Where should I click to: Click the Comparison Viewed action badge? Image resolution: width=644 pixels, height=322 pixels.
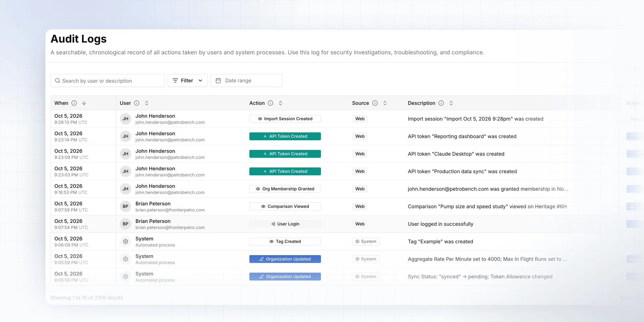285,206
